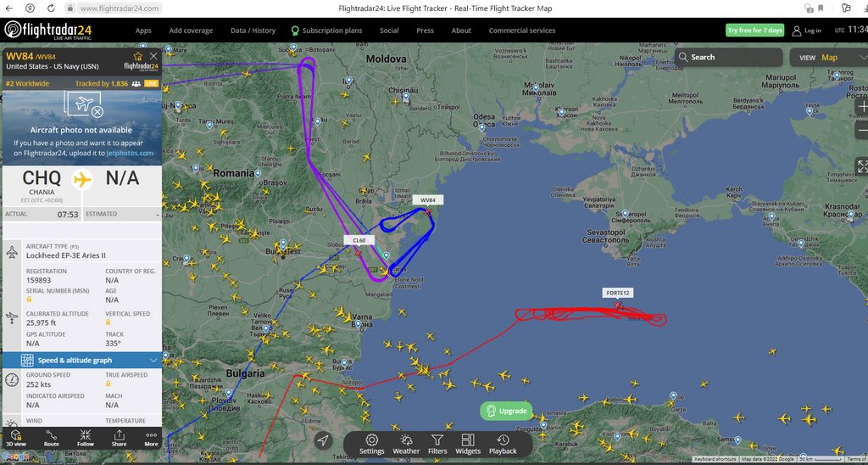Toggle fullscreen map icon on right edge
Screen dimensions: 868x465
pos(862,166)
